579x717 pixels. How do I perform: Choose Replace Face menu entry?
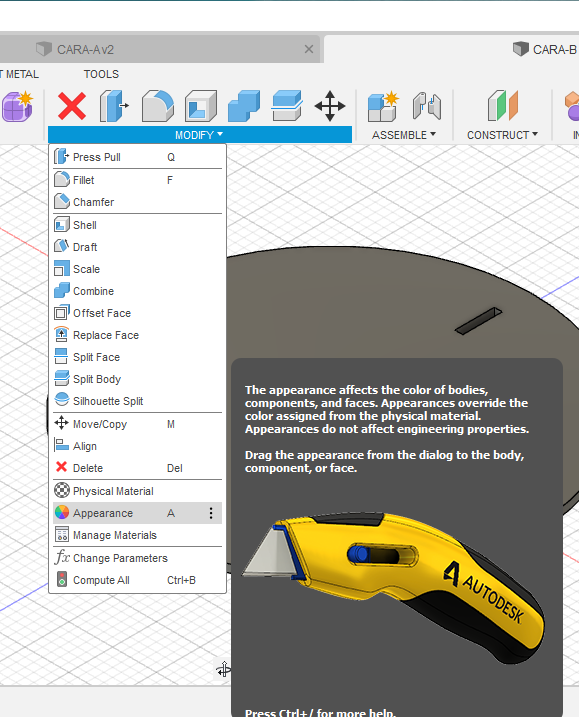137,335
